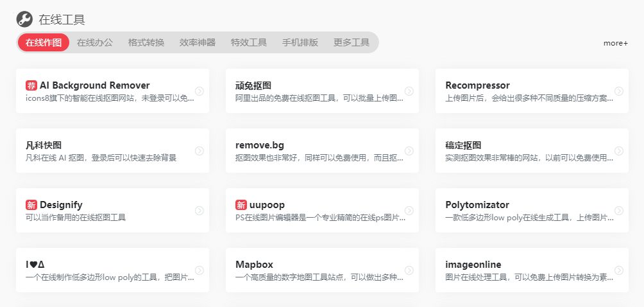Click arrow icon on imageonline card
Screen dimensions: 644x307
pyautogui.click(x=619, y=270)
